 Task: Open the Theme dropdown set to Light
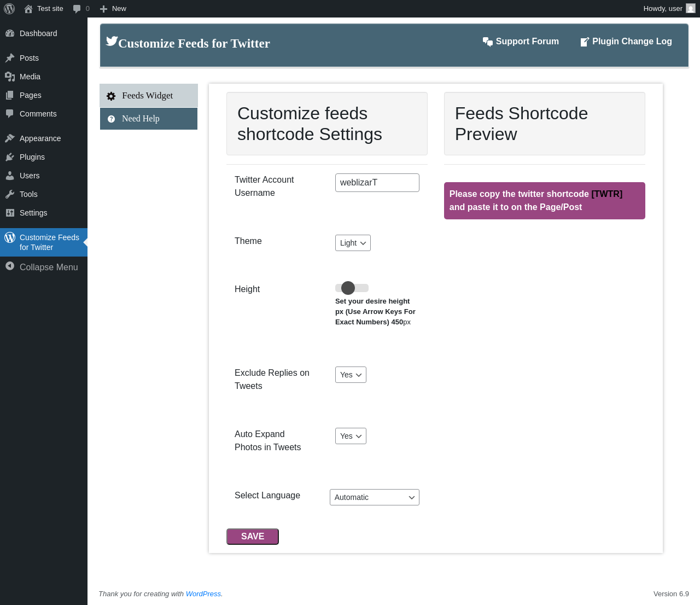click(353, 243)
